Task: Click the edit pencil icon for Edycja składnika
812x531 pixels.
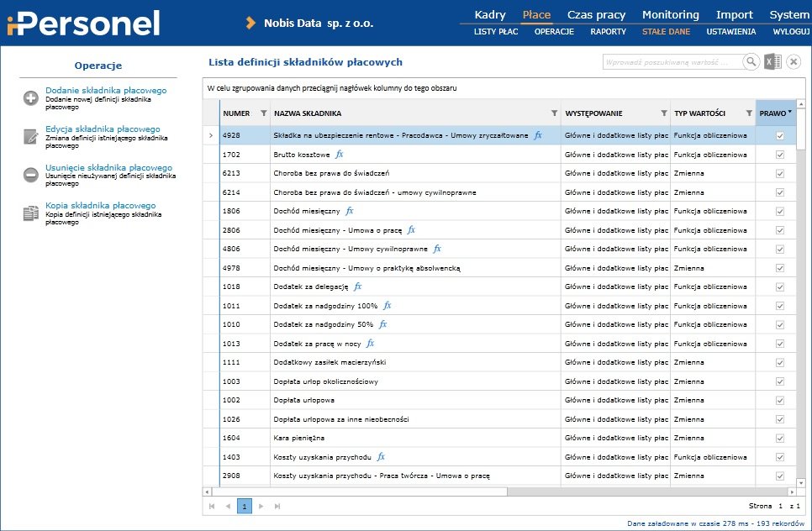Action: (31, 137)
